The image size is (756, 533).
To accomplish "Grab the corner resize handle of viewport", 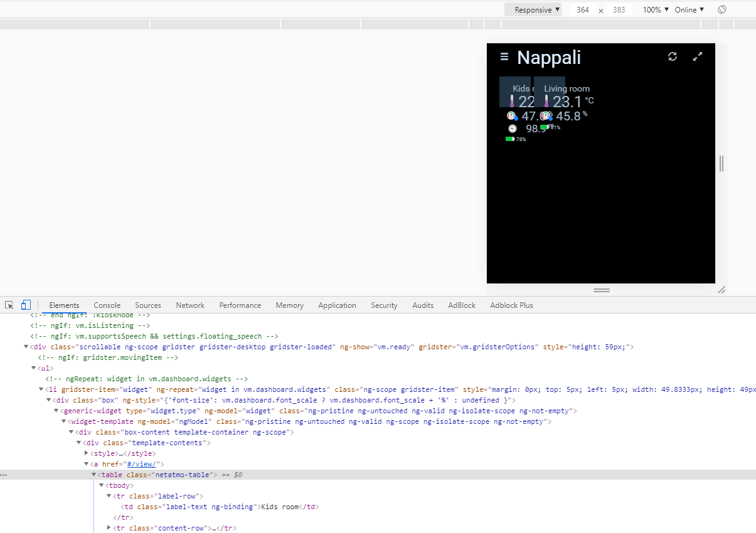I will pyautogui.click(x=721, y=290).
